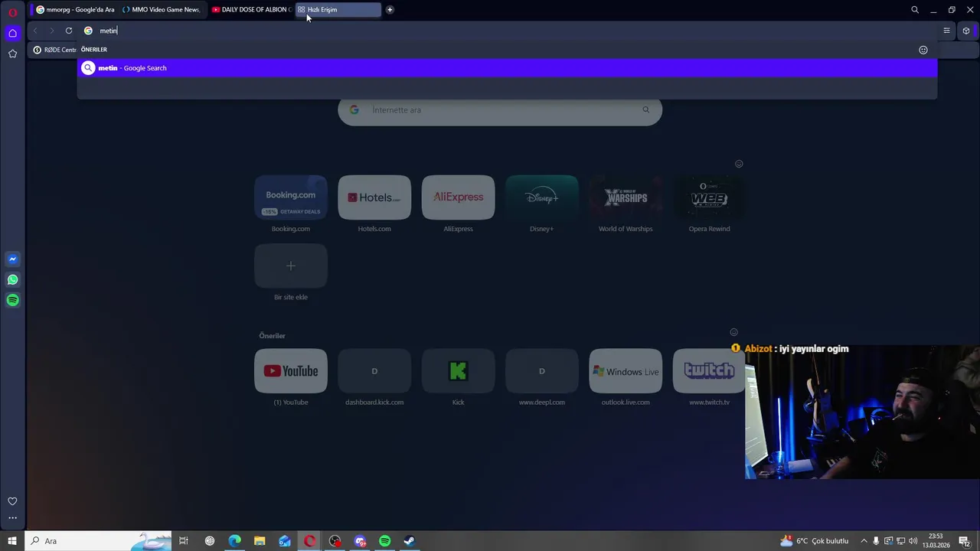Image resolution: width=980 pixels, height=551 pixels.
Task: Reload the current page
Action: click(x=69, y=31)
